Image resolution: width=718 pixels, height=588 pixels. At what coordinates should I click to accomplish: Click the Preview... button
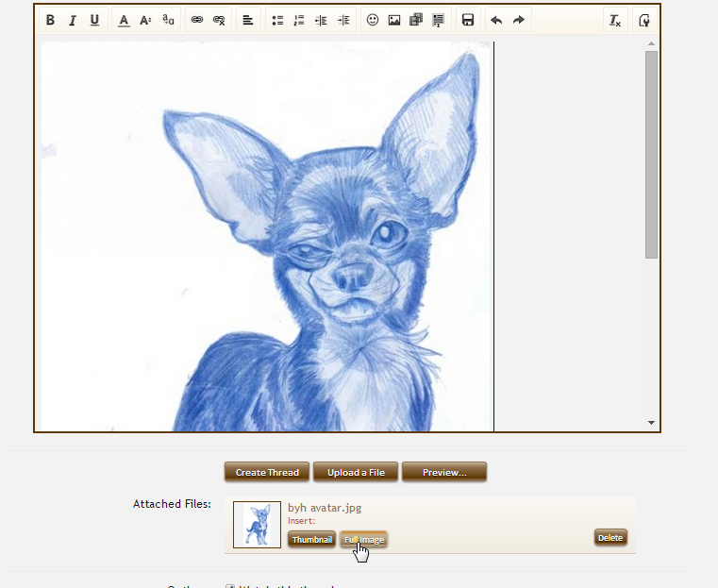click(444, 472)
